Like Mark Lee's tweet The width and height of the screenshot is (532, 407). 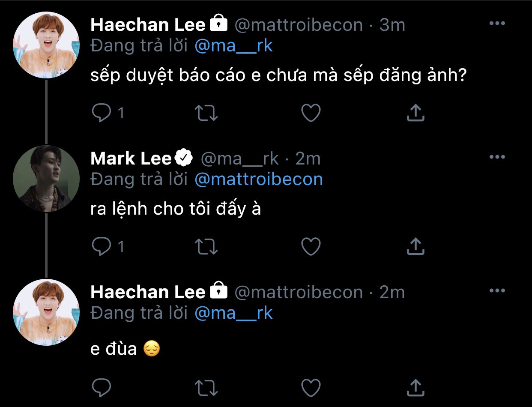311,246
